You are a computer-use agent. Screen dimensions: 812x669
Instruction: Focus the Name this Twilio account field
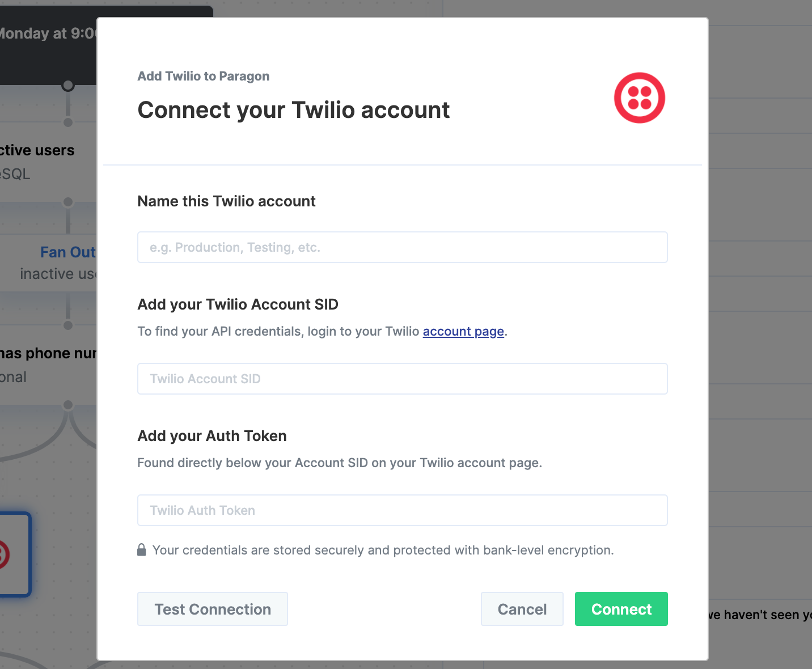[x=402, y=247]
